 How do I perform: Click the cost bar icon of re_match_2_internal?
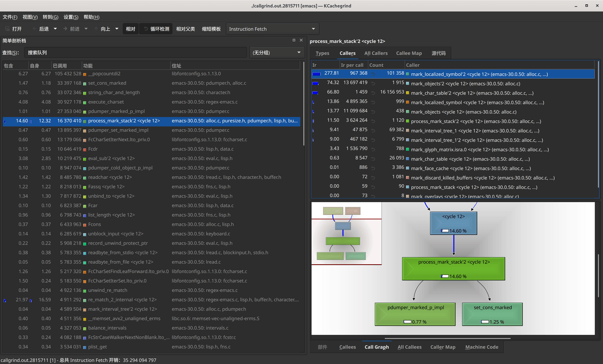point(5,300)
